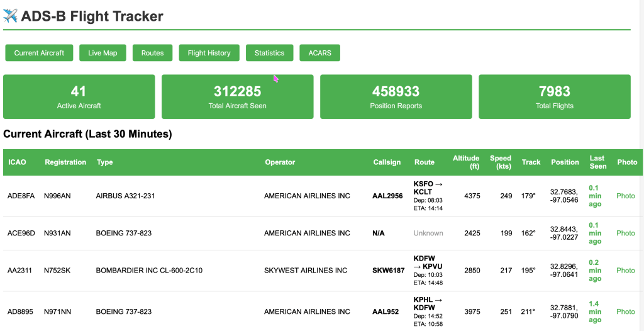Viewport: 644px width, 331px height.
Task: Click the Total Aircraft Seen card
Action: (237, 97)
